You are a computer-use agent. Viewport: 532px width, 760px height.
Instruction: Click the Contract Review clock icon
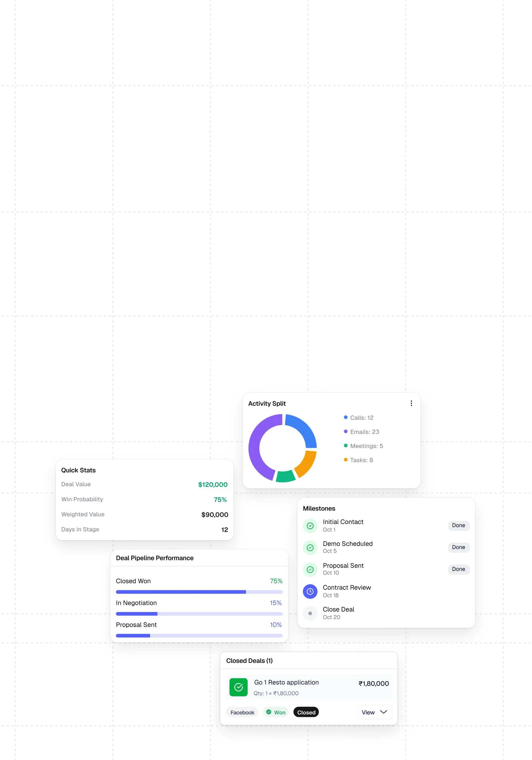click(310, 591)
